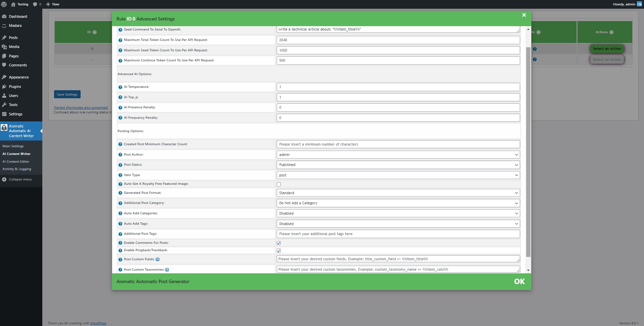The height and width of the screenshot is (326, 644).
Task: Click the WordPress logo in admin bar
Action: 4,4
